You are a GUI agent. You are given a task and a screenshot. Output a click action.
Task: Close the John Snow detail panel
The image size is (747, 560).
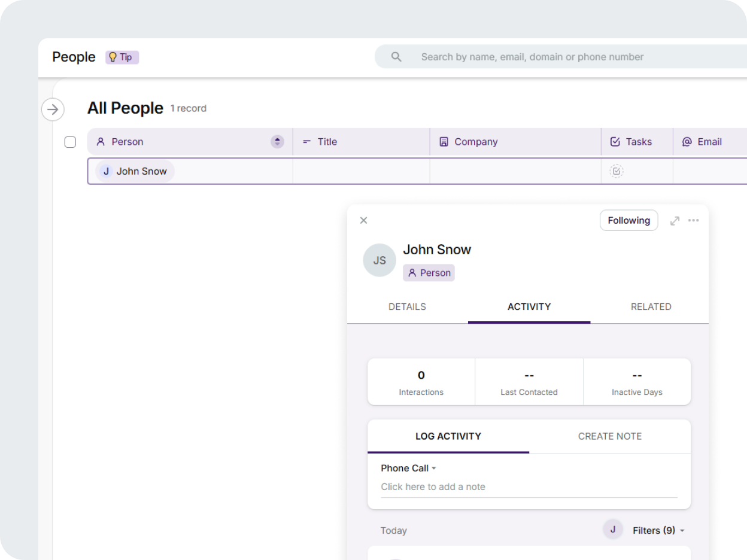click(363, 221)
